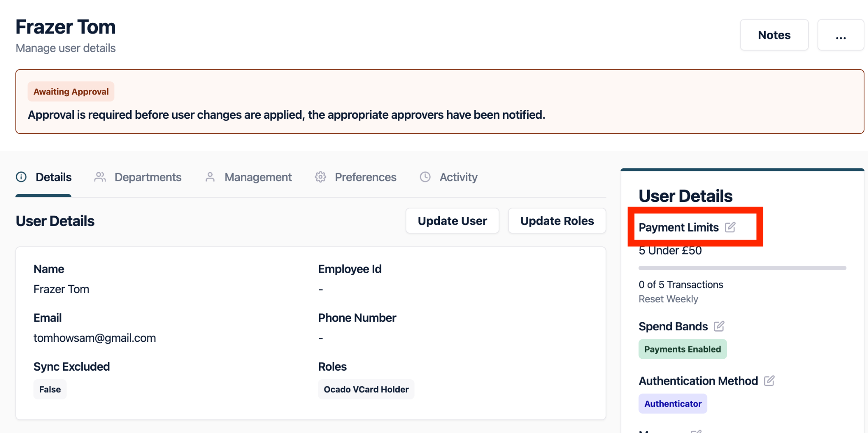Go to the Management tab
This screenshot has height=433, width=868.
258,177
